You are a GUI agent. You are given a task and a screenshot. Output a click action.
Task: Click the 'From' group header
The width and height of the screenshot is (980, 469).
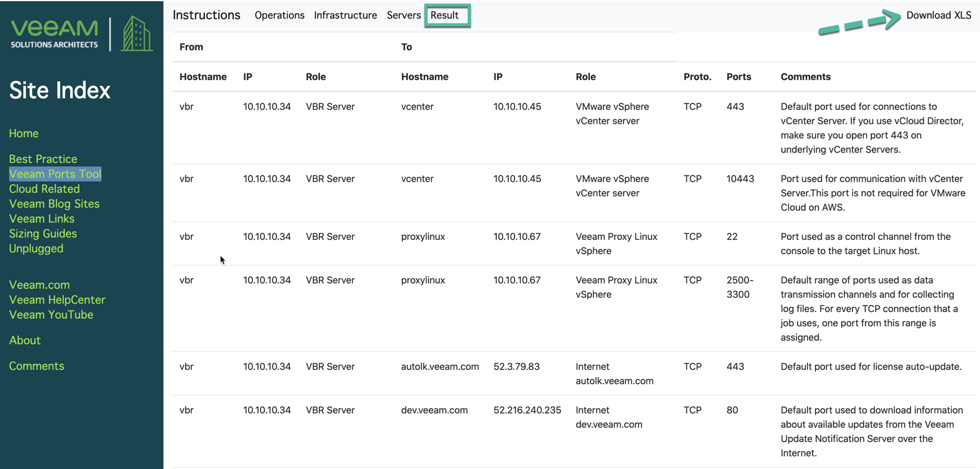[x=191, y=47]
